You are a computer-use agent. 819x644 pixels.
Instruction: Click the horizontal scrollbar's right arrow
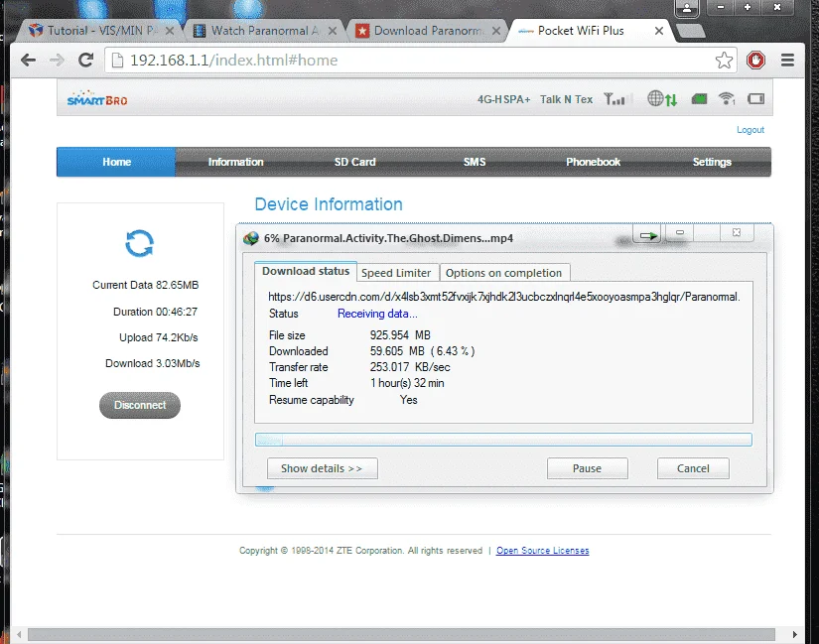pos(794,635)
